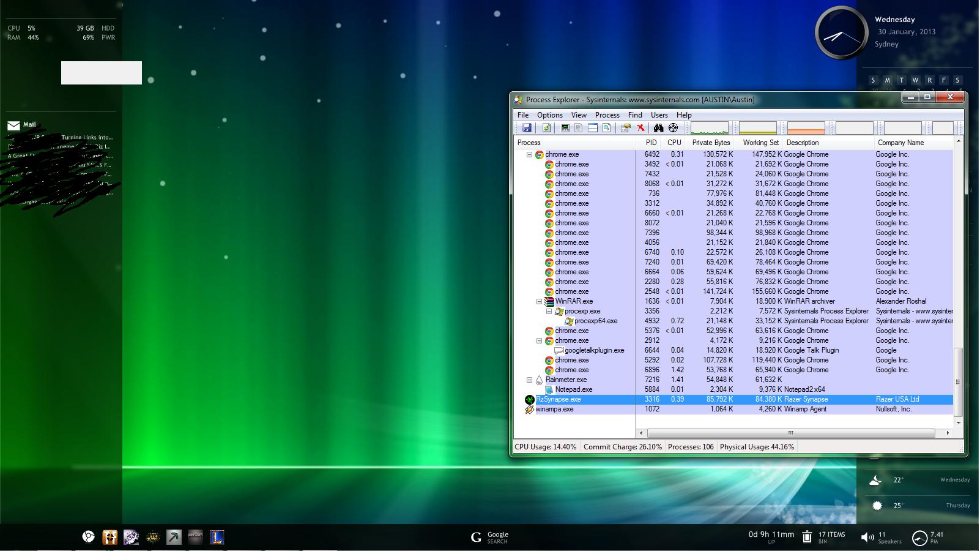
Task: Click the Properties toolbar icon
Action: point(625,128)
